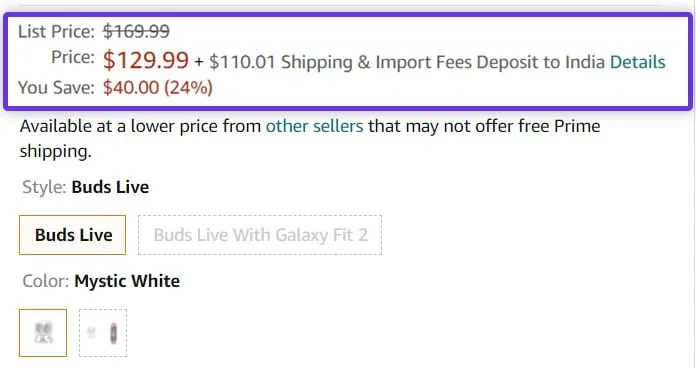Open the Details link for import fees
Screen dimensions: 696x368
pyautogui.click(x=637, y=62)
